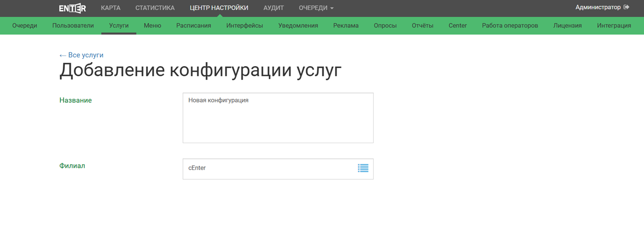644x235 pixels.
Task: Click the Название text area
Action: pyautogui.click(x=278, y=118)
